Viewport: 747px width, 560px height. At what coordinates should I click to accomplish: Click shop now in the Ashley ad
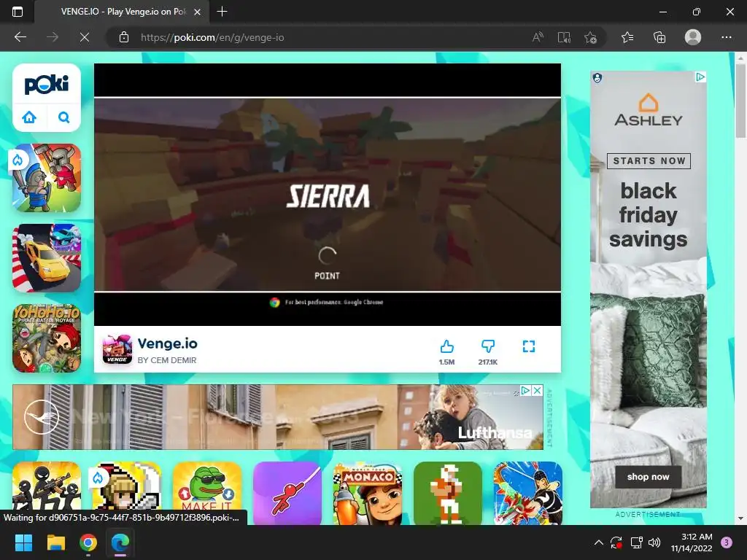coord(648,477)
